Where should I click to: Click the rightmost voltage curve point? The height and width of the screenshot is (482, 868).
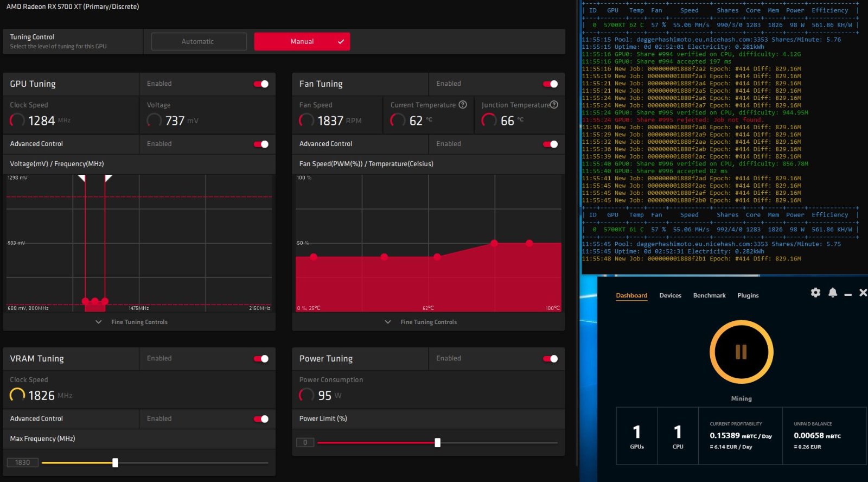coord(105,301)
